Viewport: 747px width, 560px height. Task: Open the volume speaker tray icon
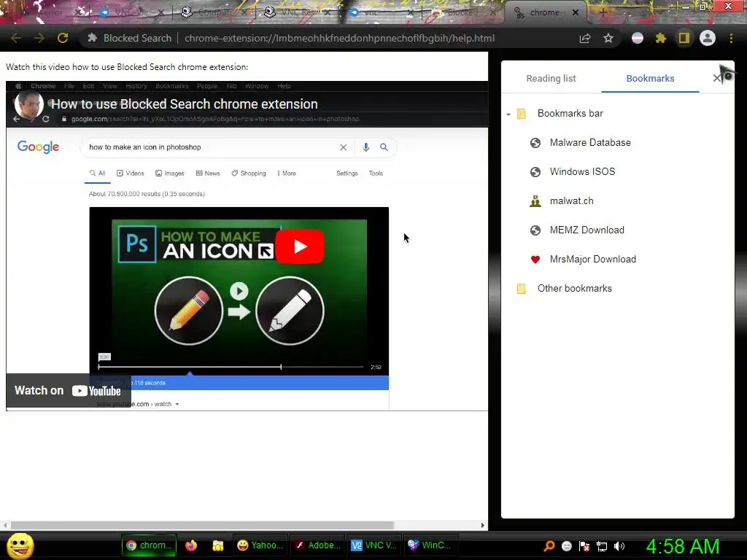pos(619,546)
